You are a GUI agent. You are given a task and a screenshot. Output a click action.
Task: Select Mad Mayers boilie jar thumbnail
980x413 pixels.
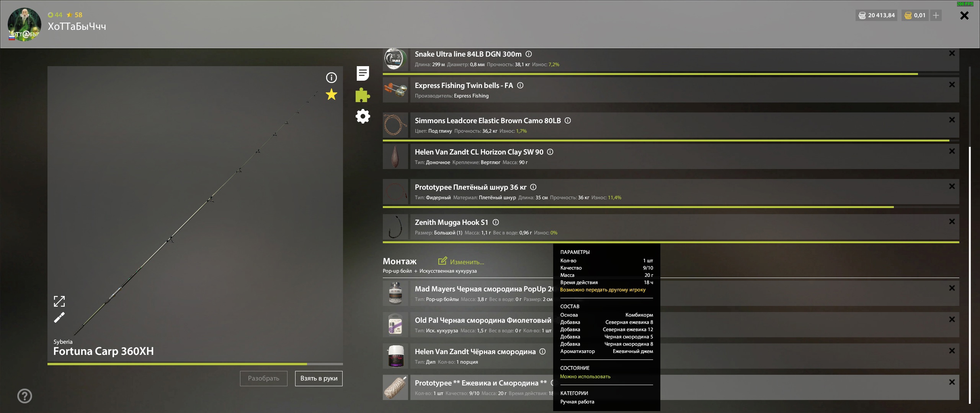pos(395,293)
